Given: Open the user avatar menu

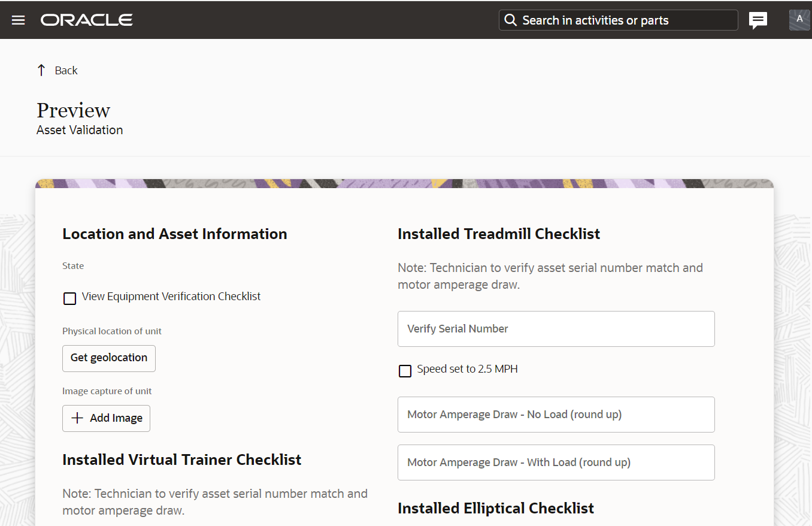Looking at the screenshot, I should point(799,20).
